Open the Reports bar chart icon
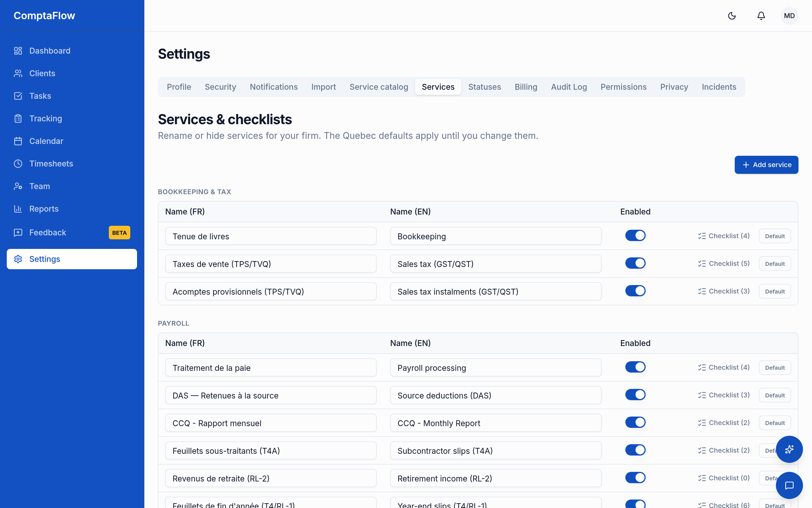The width and height of the screenshot is (812, 508). click(x=18, y=209)
